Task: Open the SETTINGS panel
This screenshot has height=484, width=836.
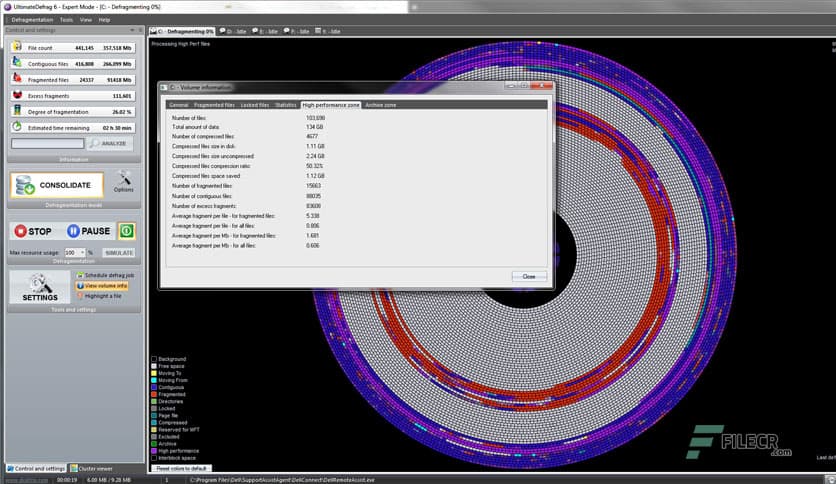Action: [x=39, y=287]
